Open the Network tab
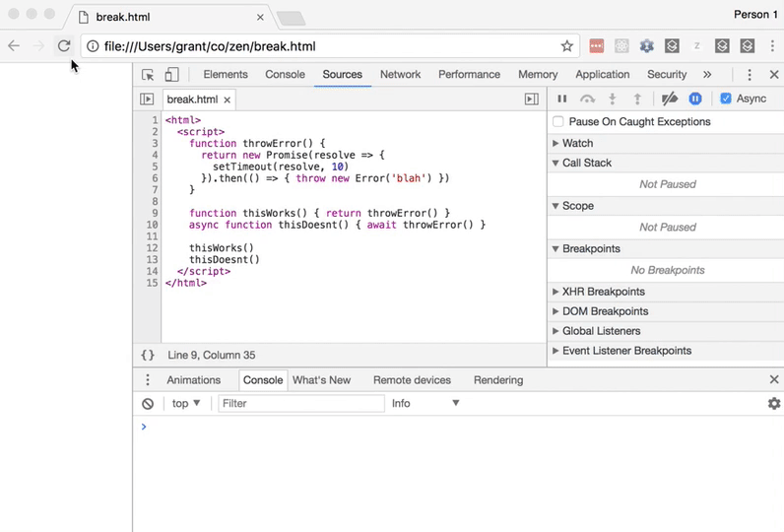Image resolution: width=784 pixels, height=532 pixels. [x=400, y=75]
